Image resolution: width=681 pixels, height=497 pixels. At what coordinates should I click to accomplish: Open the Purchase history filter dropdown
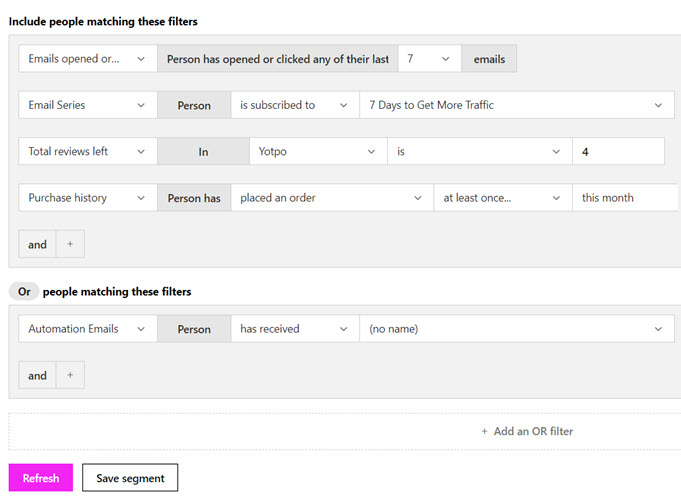88,198
